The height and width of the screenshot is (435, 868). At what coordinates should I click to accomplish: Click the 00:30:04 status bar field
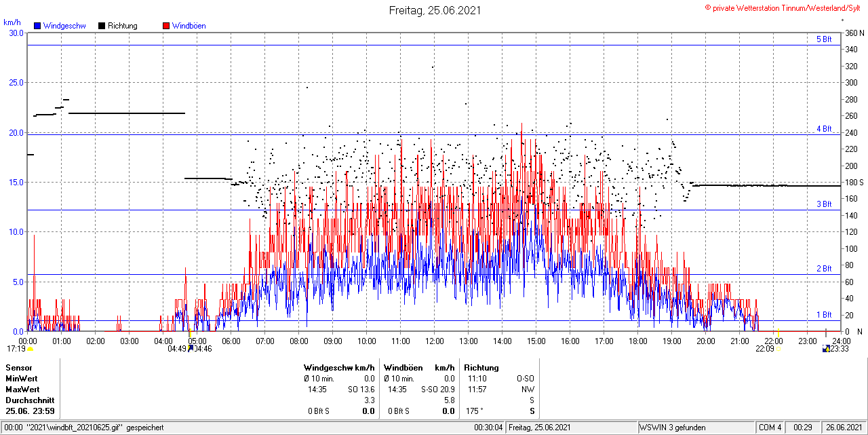point(489,428)
